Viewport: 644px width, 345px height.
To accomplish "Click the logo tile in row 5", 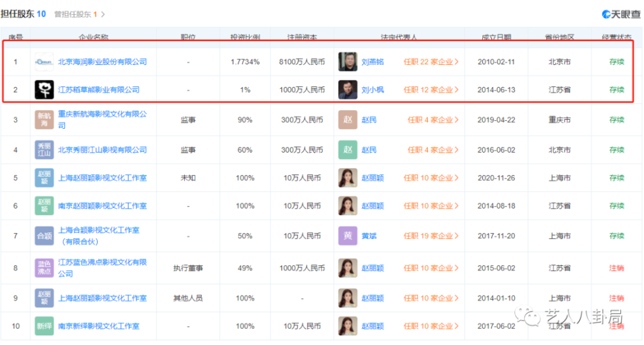I will click(x=44, y=178).
